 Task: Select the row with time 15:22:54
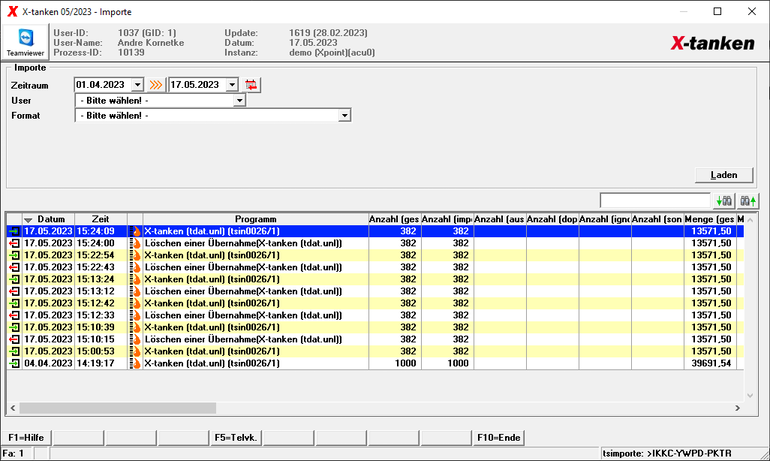tap(375, 255)
